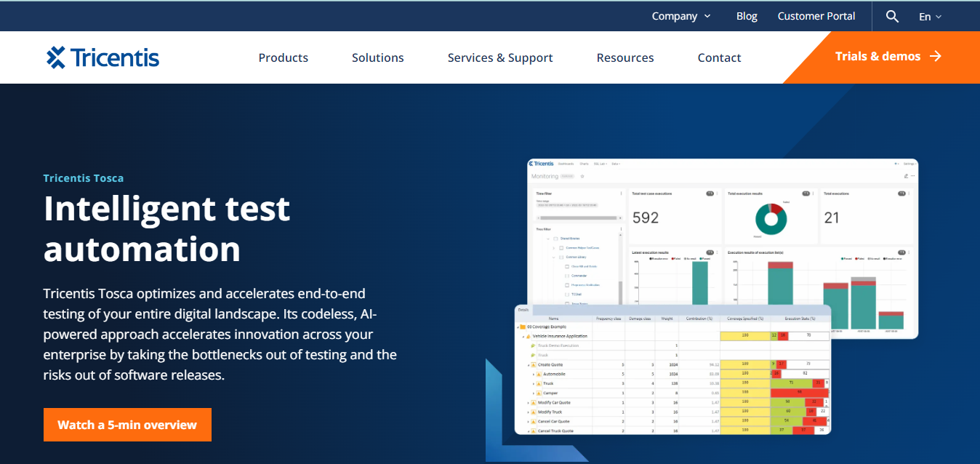Expand the Company dropdown

click(x=681, y=16)
